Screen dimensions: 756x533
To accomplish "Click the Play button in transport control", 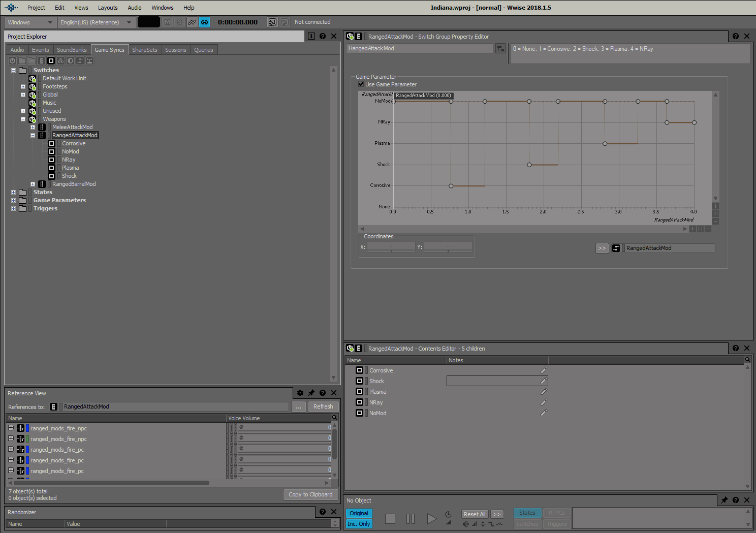I will pyautogui.click(x=431, y=518).
